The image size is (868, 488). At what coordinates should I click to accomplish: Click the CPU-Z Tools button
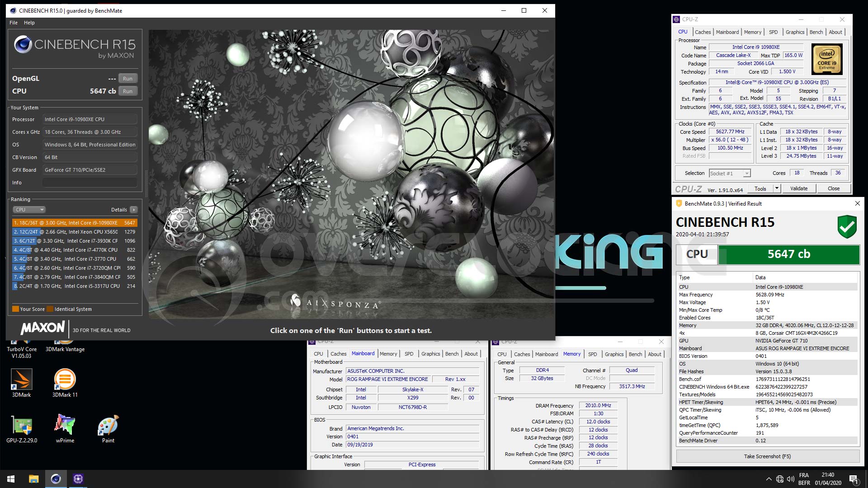coord(760,188)
